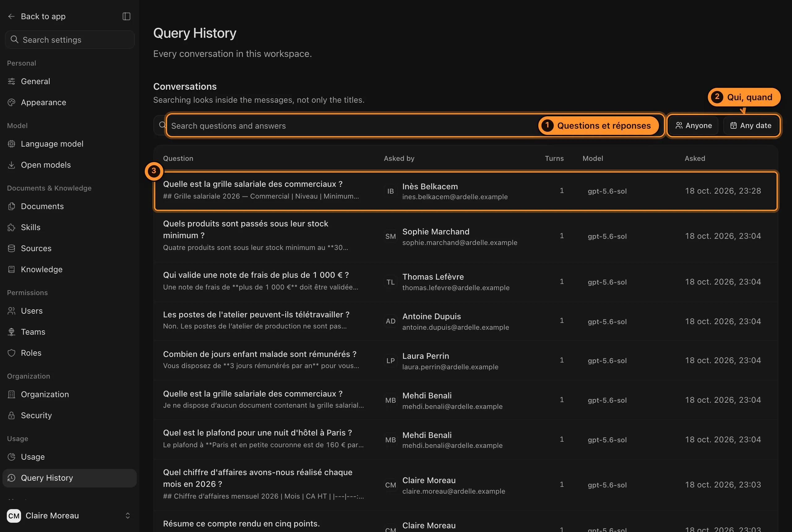The image size is (792, 532).
Task: Click the Skills puzzle icon
Action: (x=11, y=227)
